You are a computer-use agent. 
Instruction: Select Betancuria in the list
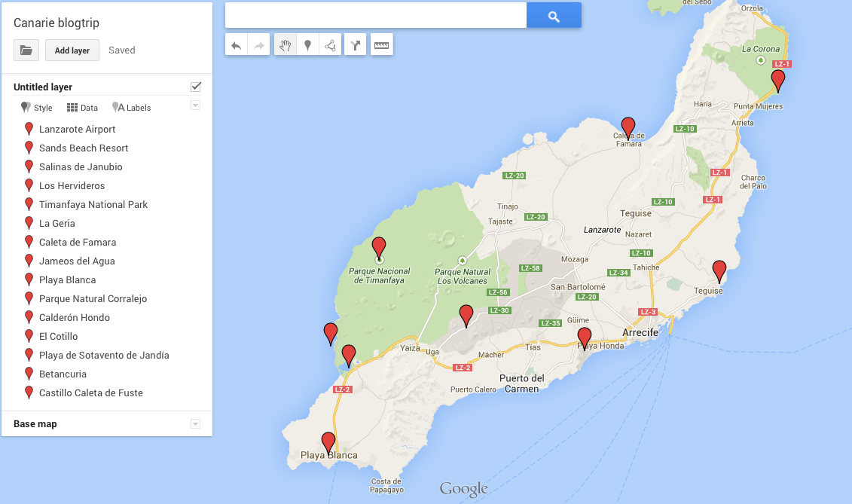(x=63, y=374)
